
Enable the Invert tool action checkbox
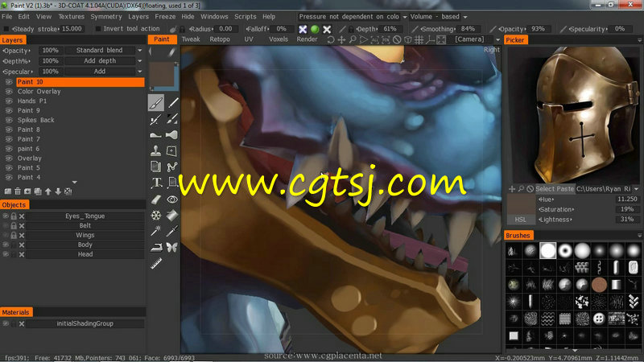(x=98, y=29)
